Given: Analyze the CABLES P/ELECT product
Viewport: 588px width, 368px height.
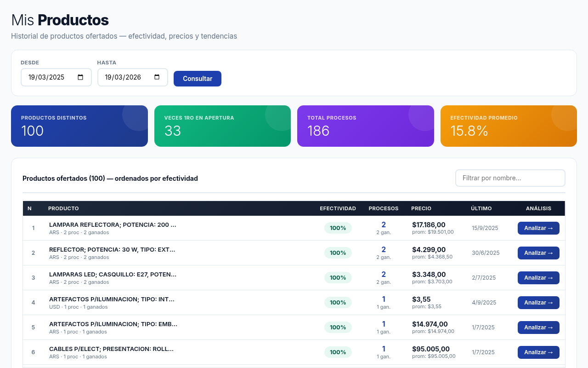Looking at the screenshot, I should (x=538, y=352).
